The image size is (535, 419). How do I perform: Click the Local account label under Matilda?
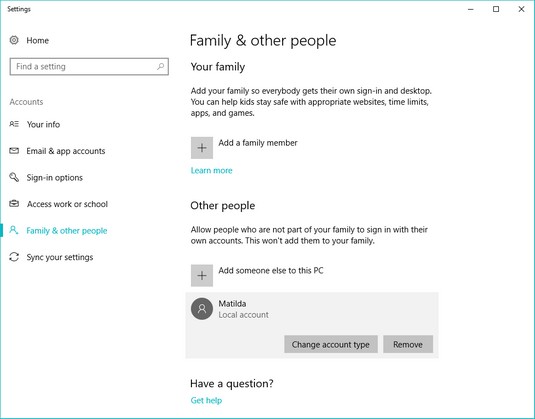244,315
